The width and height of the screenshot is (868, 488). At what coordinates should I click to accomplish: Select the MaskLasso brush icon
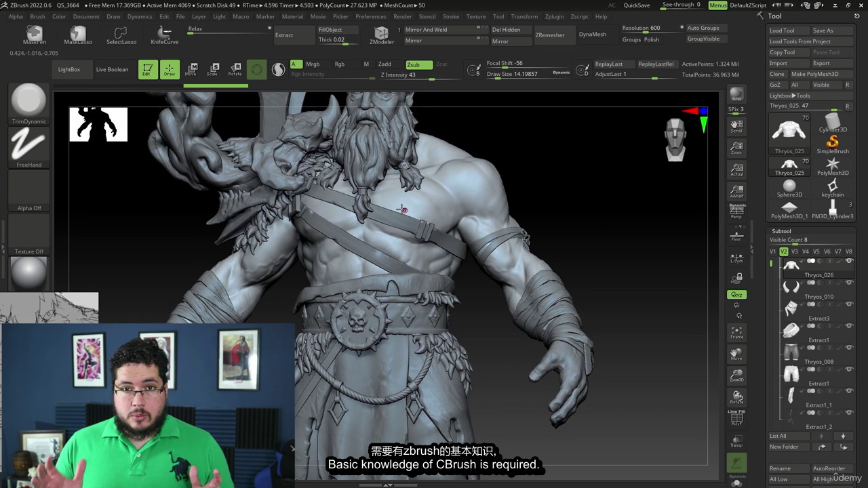click(78, 35)
